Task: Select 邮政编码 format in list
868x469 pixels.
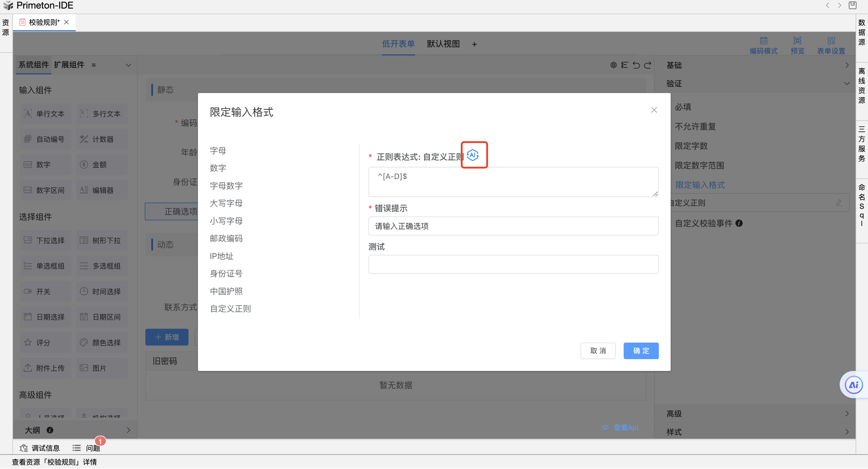Action: 226,238
